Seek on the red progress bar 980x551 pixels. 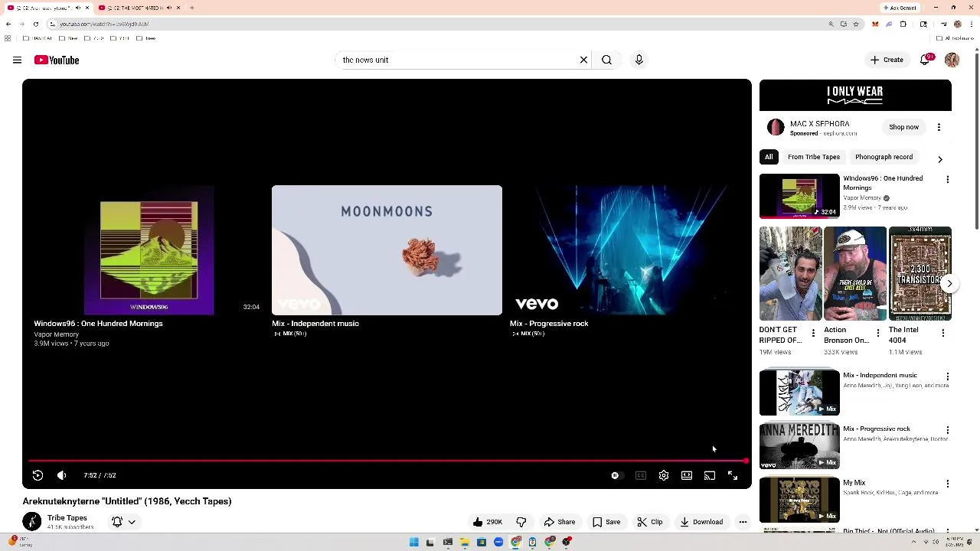[387, 461]
